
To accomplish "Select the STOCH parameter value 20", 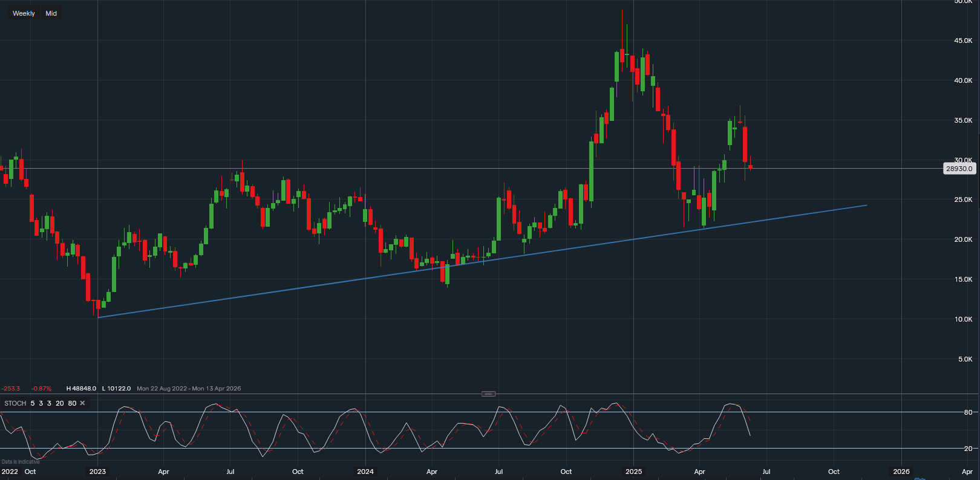I will 60,403.
